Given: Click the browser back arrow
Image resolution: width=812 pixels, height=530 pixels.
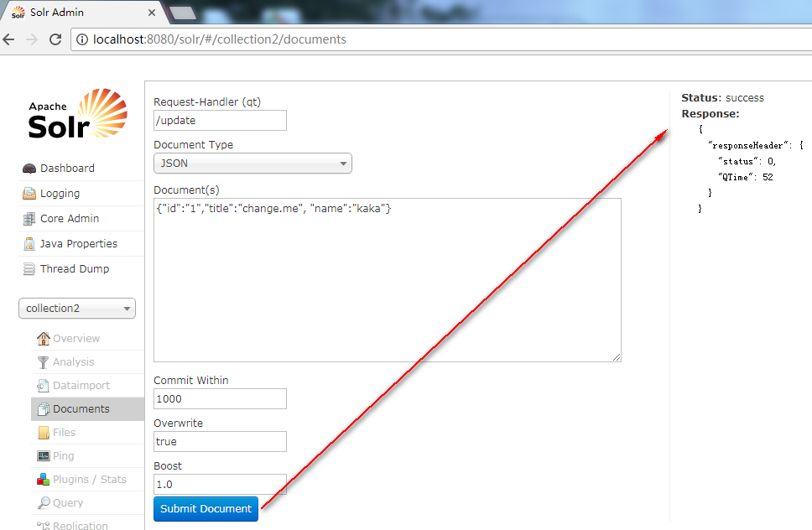Looking at the screenshot, I should click(x=8, y=39).
